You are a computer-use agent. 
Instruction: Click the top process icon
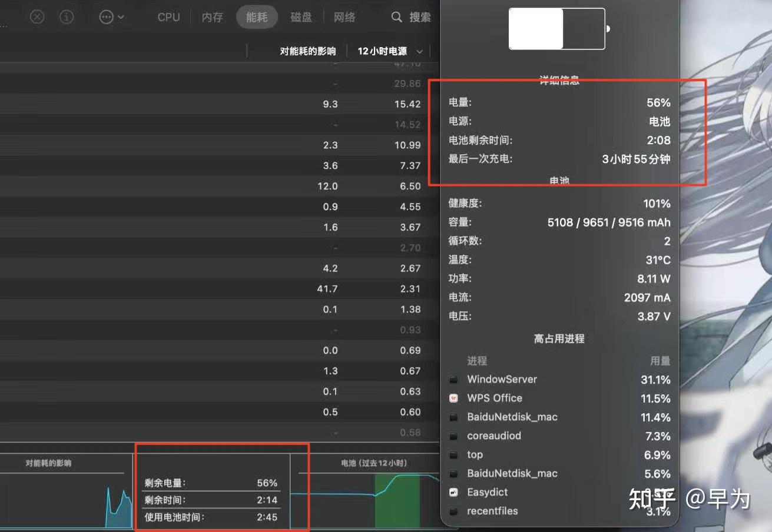[x=453, y=455]
